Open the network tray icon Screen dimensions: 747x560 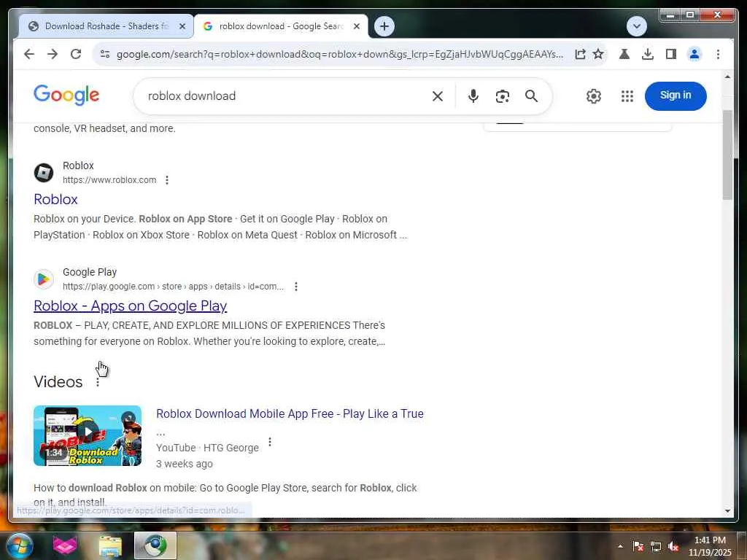tap(656, 546)
